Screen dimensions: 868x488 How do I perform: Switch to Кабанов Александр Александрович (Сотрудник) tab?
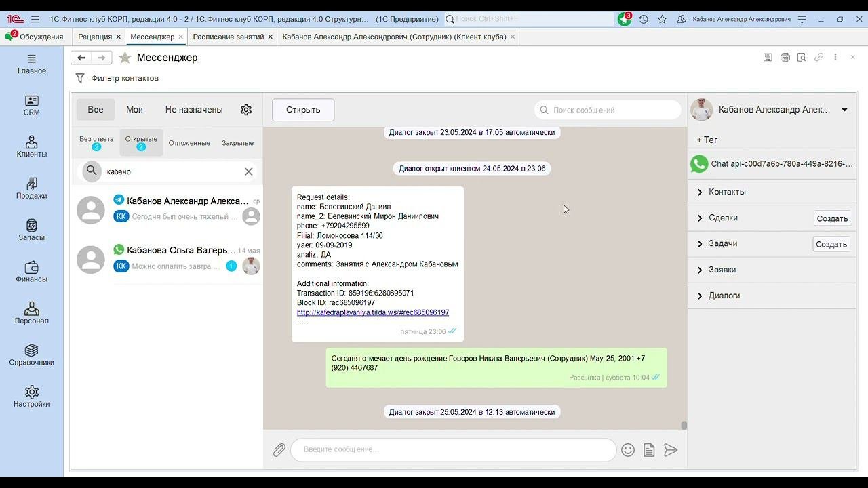(x=394, y=37)
